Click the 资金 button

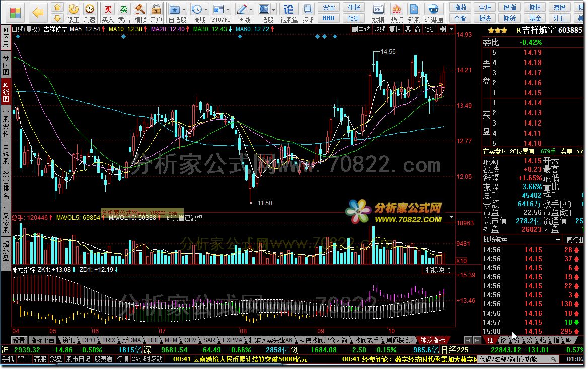(x=329, y=7)
